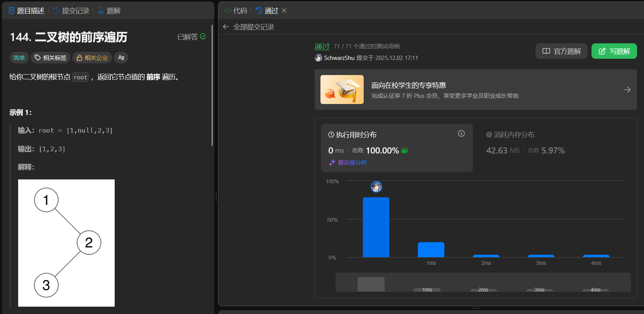The height and width of the screenshot is (314, 644).
Task: Close the 通过 submission tab
Action: click(284, 10)
